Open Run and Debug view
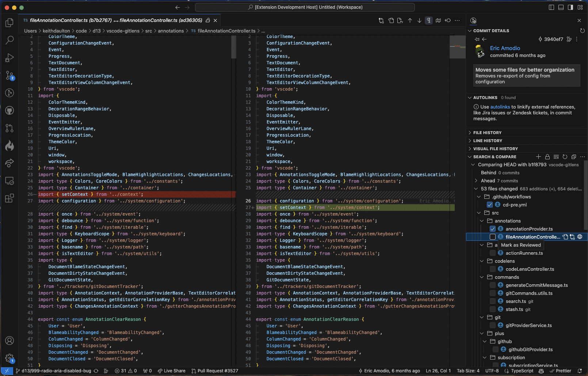 click(x=9, y=58)
